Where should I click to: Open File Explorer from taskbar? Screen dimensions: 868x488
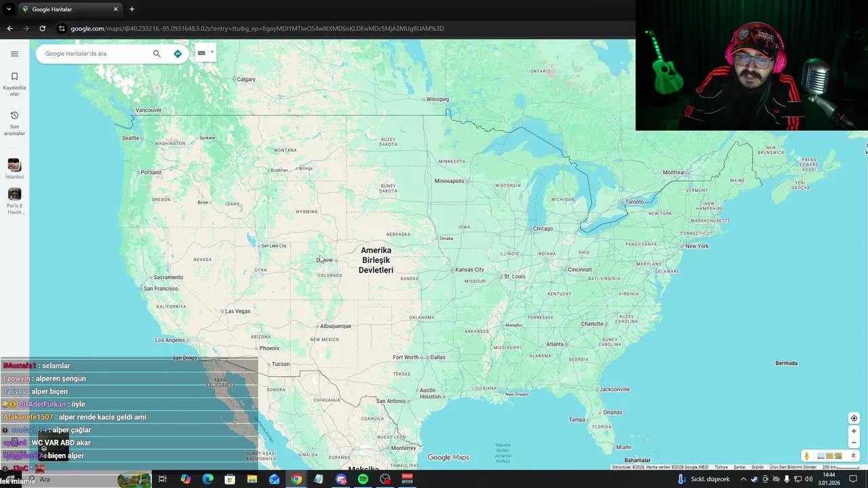coord(252,479)
